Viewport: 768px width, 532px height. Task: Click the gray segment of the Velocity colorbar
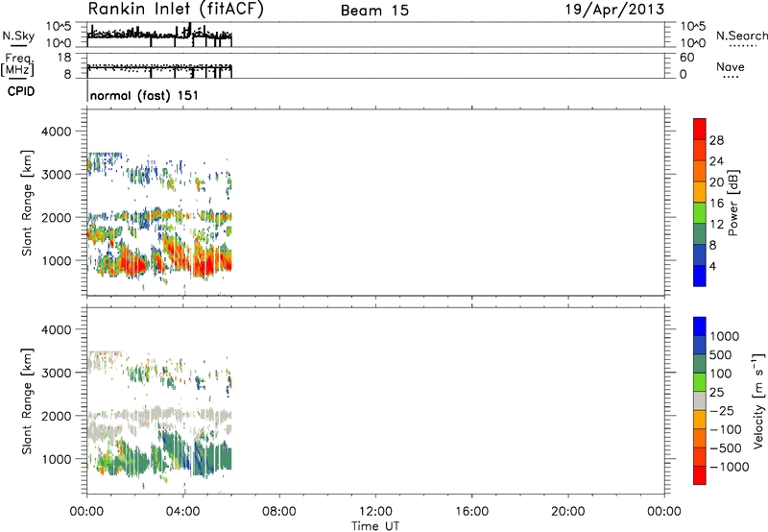(x=700, y=400)
